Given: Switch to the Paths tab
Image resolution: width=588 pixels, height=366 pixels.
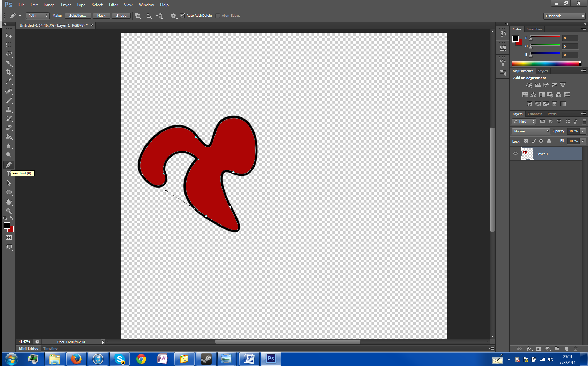Looking at the screenshot, I should 552,114.
